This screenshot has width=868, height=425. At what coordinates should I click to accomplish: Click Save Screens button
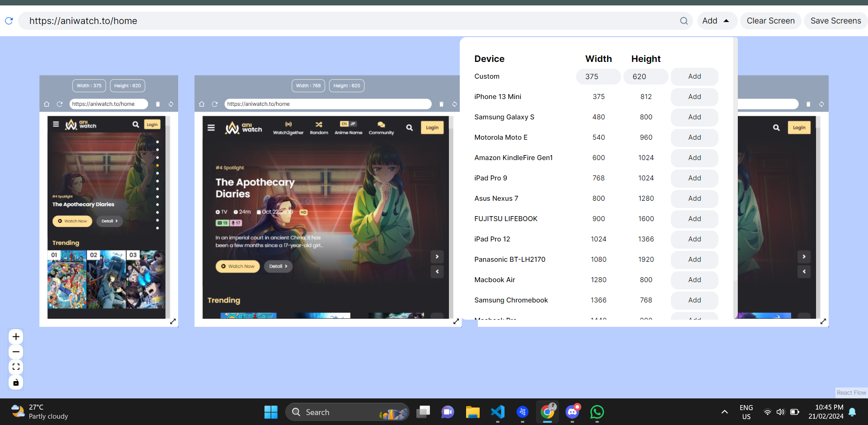click(x=835, y=21)
